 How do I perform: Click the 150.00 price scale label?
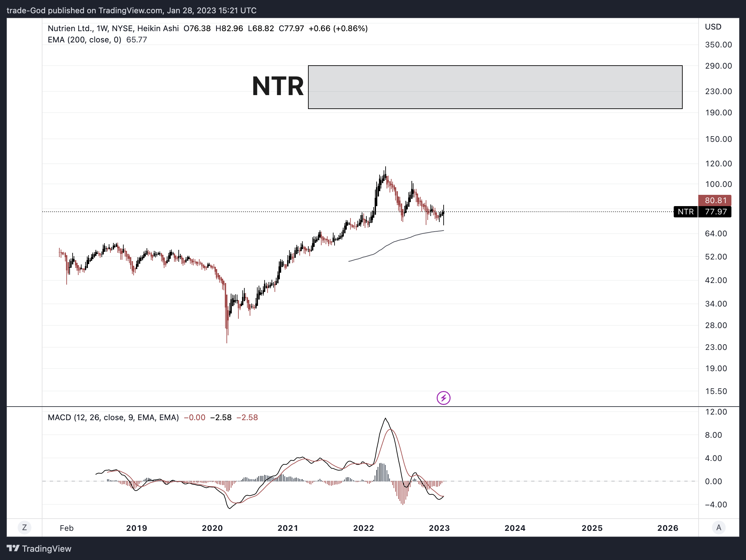718,139
